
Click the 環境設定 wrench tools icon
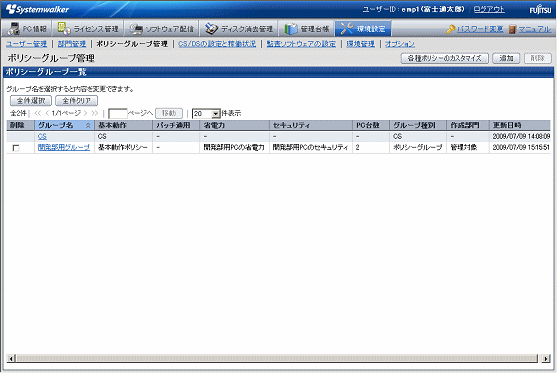[347, 28]
